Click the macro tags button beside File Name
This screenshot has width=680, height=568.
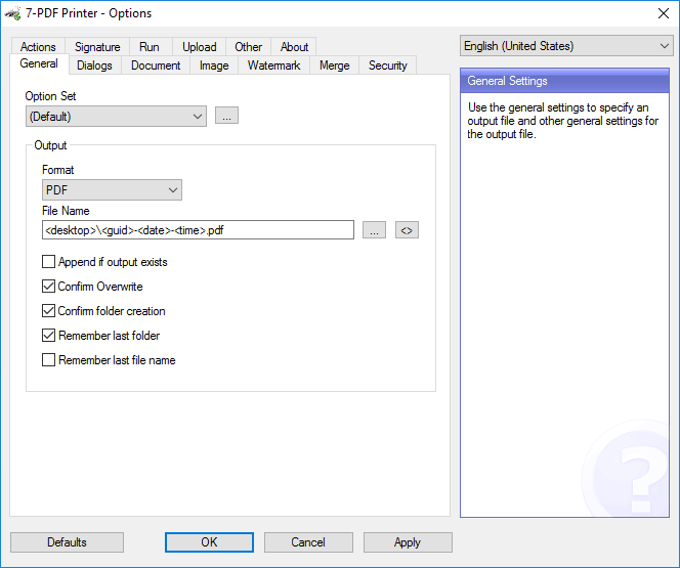pyautogui.click(x=406, y=230)
